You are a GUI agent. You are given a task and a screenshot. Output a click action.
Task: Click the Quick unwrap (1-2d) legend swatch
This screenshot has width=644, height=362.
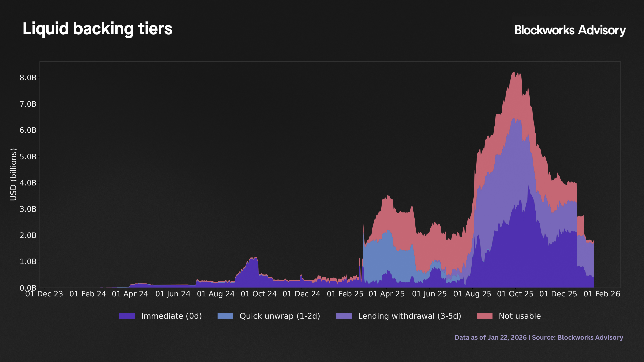coord(225,316)
